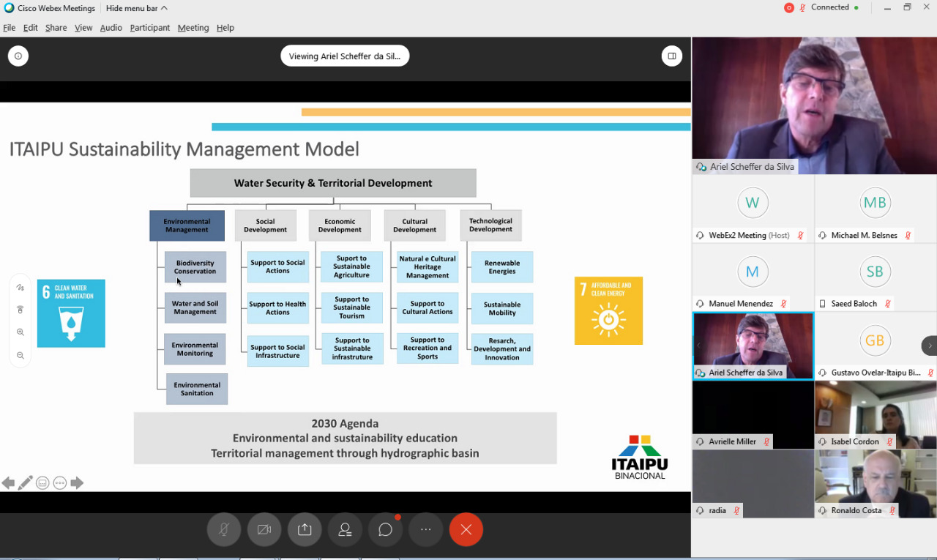Select Manuel Menendez participant tile
Viewport: 937px width, 560px height.
753,277
